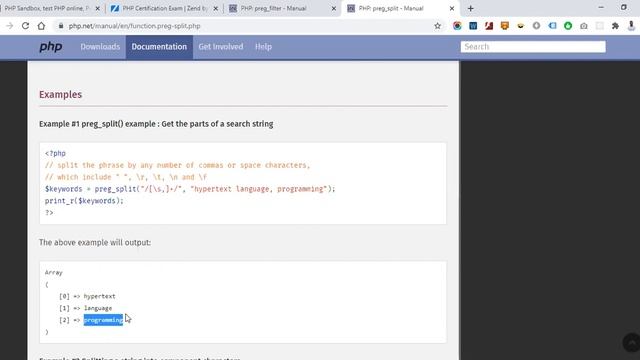Open the Documentation menu item
The image size is (640, 360).
pos(159,47)
